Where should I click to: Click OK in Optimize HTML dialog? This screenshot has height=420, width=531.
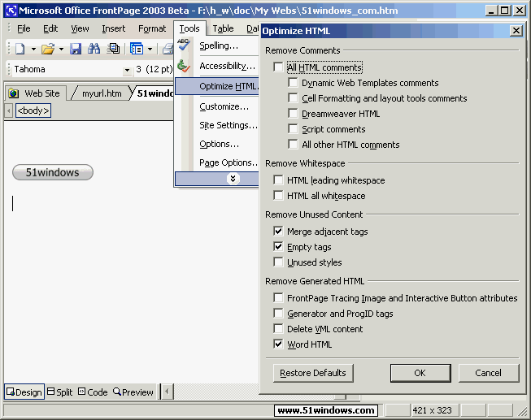420,373
